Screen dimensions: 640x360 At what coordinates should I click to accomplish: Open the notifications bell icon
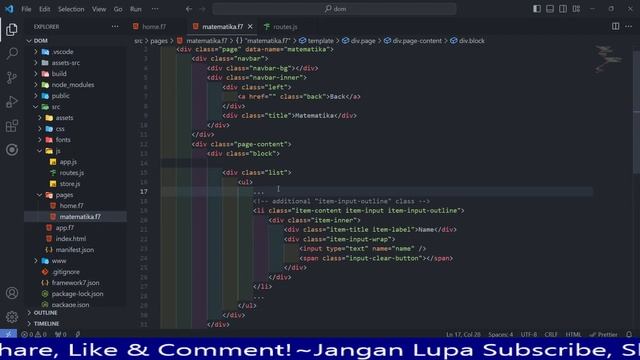pyautogui.click(x=629, y=334)
